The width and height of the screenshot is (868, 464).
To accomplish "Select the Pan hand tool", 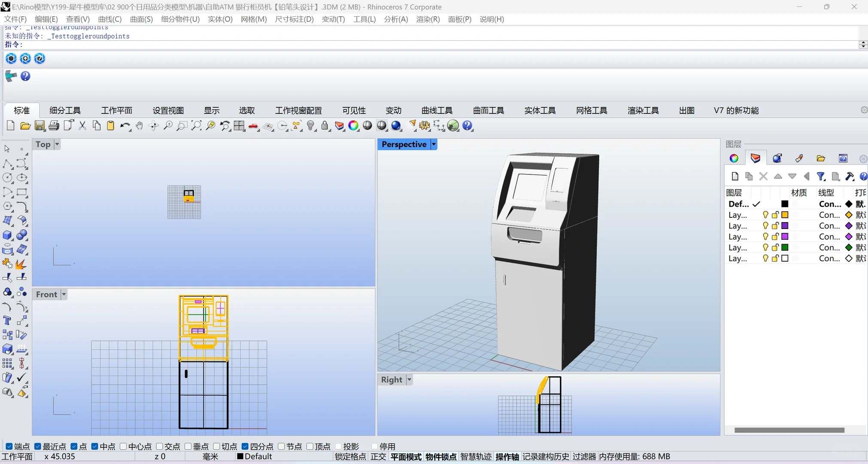I will 139,125.
